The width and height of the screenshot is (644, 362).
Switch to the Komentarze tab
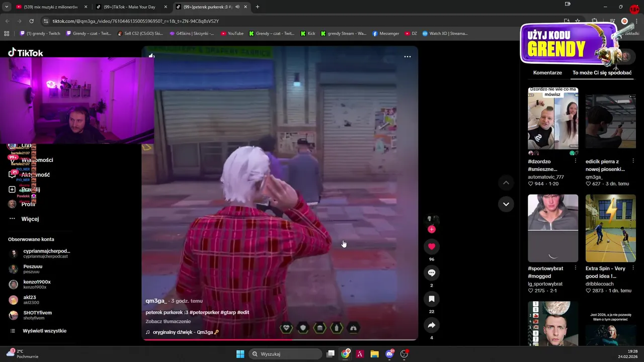click(x=547, y=73)
